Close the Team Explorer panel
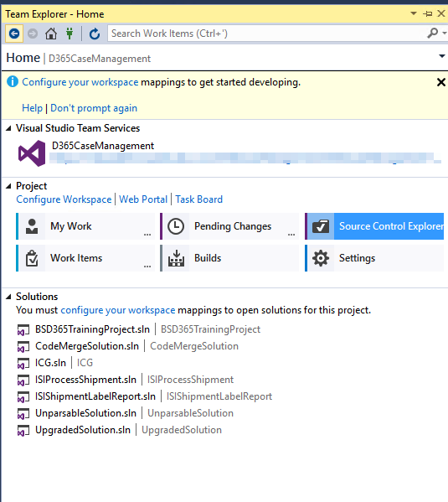The width and height of the screenshot is (448, 502). 441,13
